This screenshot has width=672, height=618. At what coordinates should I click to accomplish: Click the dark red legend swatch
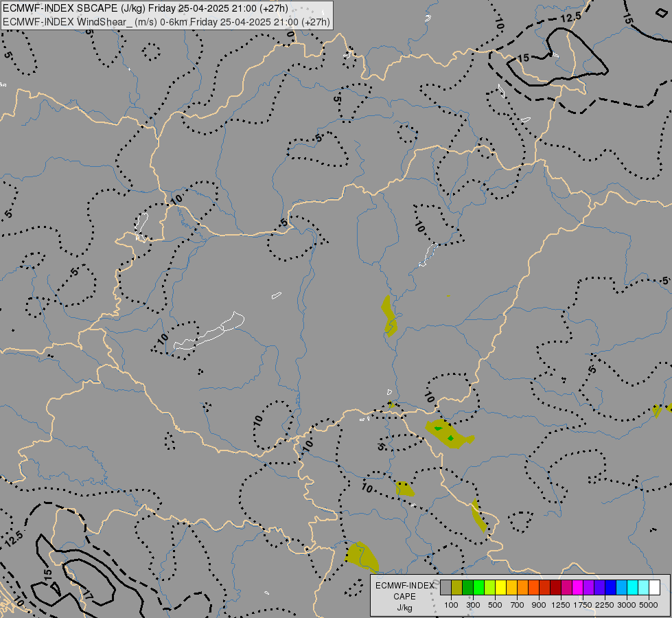[x=555, y=588]
